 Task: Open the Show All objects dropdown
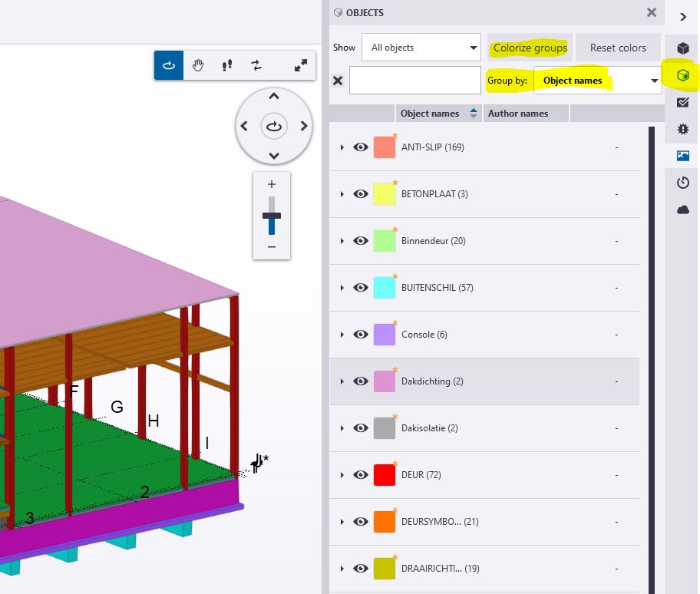pyautogui.click(x=421, y=48)
